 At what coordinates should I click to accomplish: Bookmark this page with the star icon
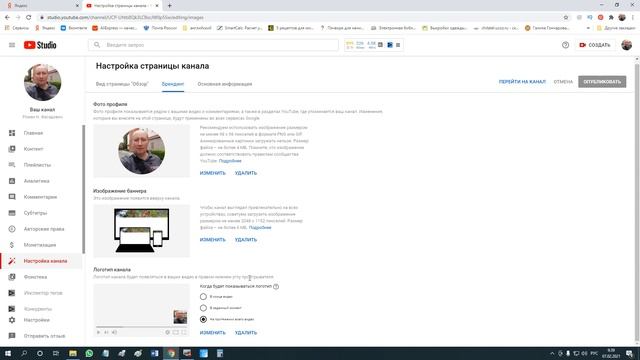(x=566, y=18)
